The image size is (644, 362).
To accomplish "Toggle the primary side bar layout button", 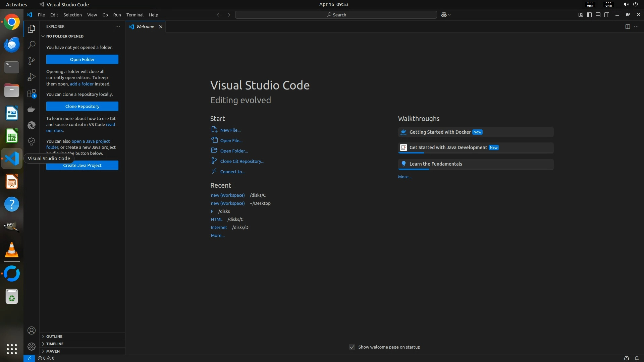I will coord(589,15).
